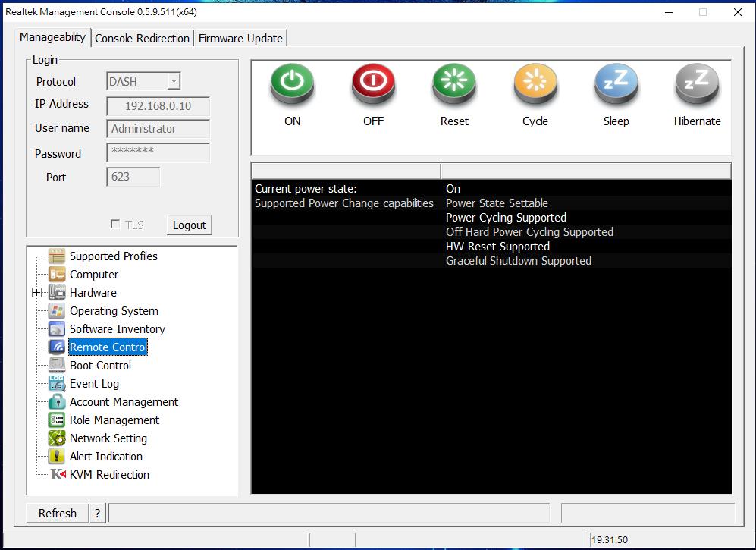Toggle the TLS checkbox
The image size is (756, 550).
pyautogui.click(x=115, y=224)
